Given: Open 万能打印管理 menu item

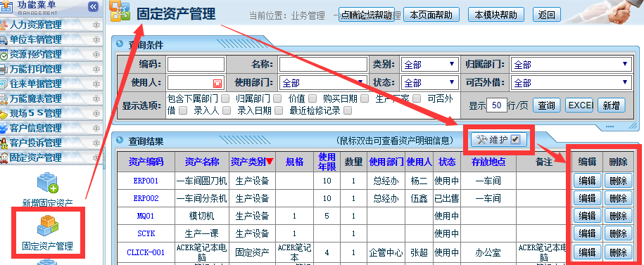Looking at the screenshot, I should 36,70.
